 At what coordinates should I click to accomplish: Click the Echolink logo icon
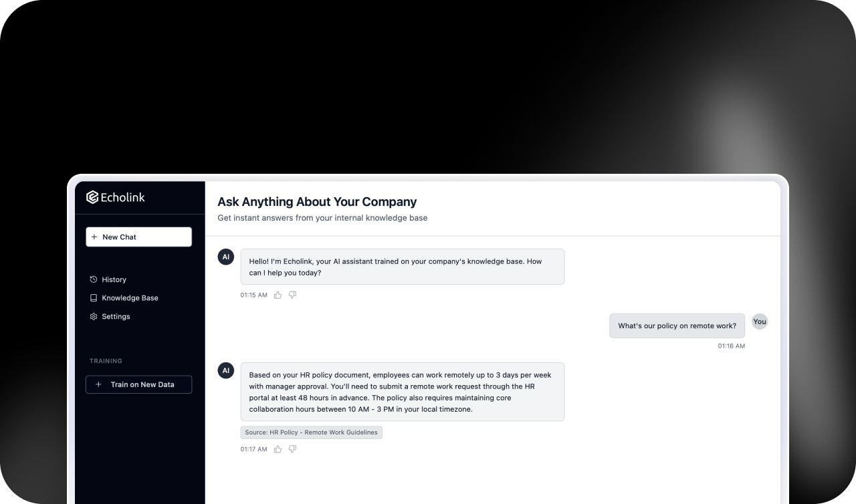coord(92,197)
